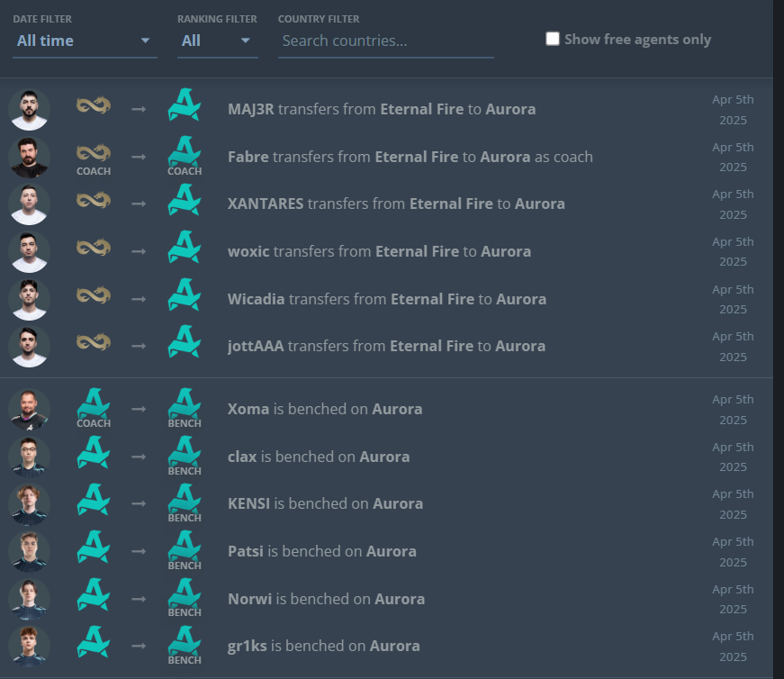Click Norwi's player avatar
This screenshot has width=784, height=679.
click(x=29, y=599)
